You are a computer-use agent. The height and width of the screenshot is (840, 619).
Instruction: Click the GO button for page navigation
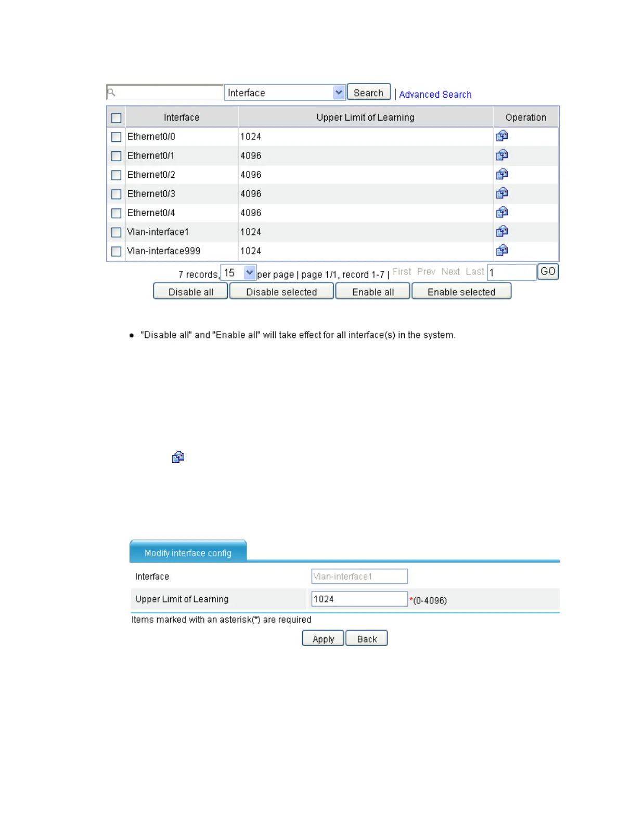(x=548, y=272)
